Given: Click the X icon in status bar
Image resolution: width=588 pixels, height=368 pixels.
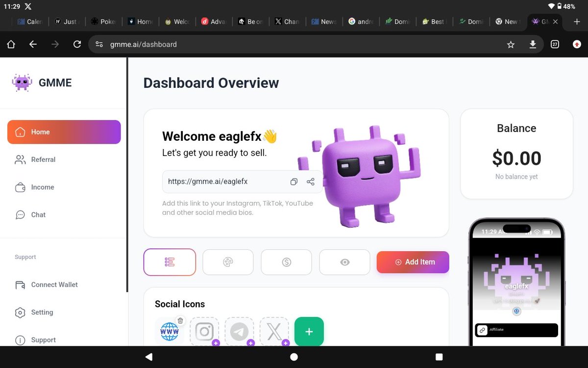Looking at the screenshot, I should click(x=28, y=6).
